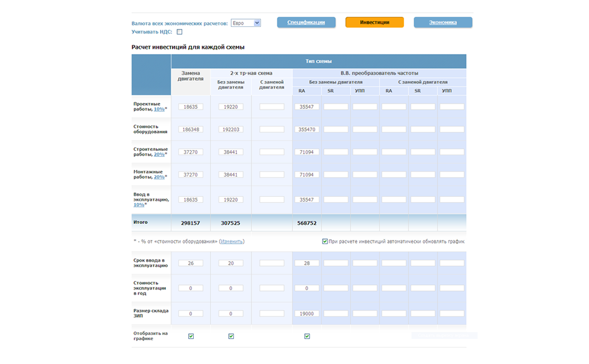Select the Монтажные работы field with 38441
Screen dimensions: 589x364
coord(231,174)
